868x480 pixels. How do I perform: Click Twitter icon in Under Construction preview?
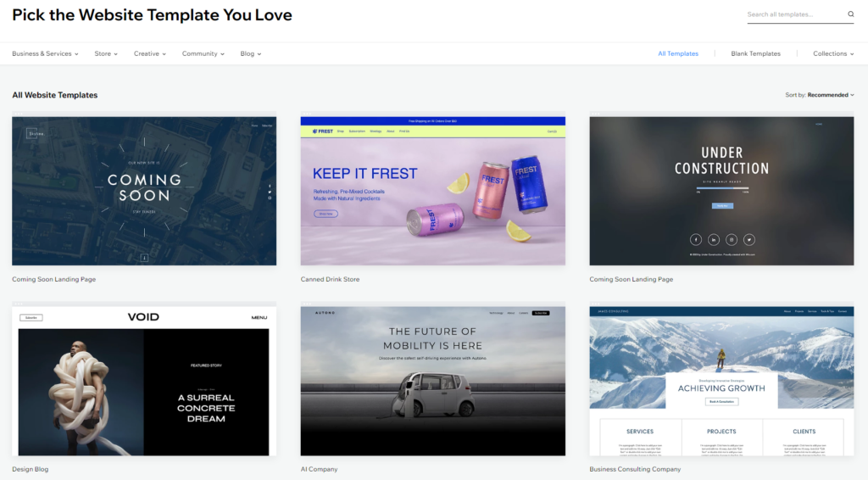(749, 240)
